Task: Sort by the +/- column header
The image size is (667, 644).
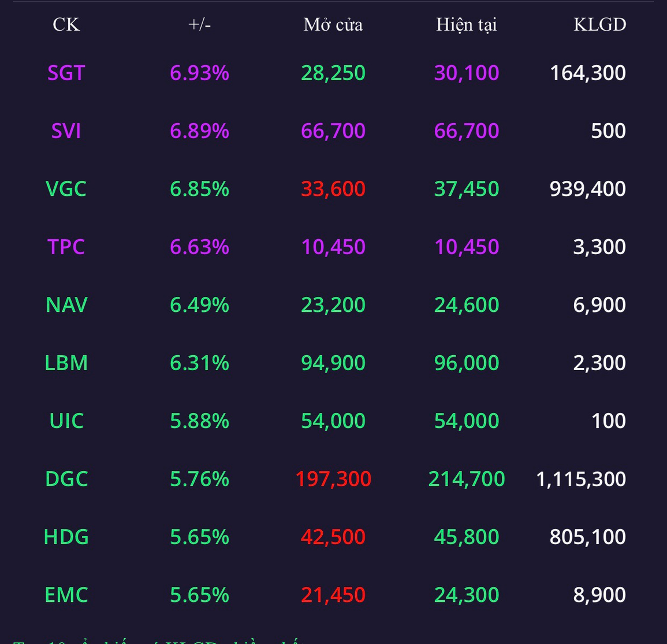Action: [199, 24]
